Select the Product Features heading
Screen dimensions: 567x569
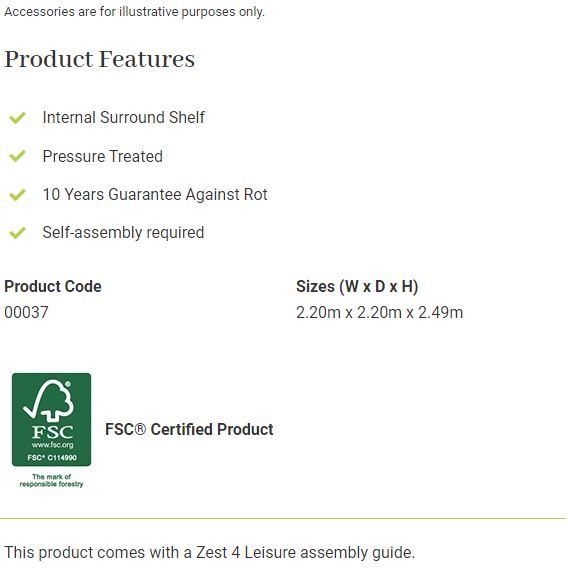coord(99,59)
